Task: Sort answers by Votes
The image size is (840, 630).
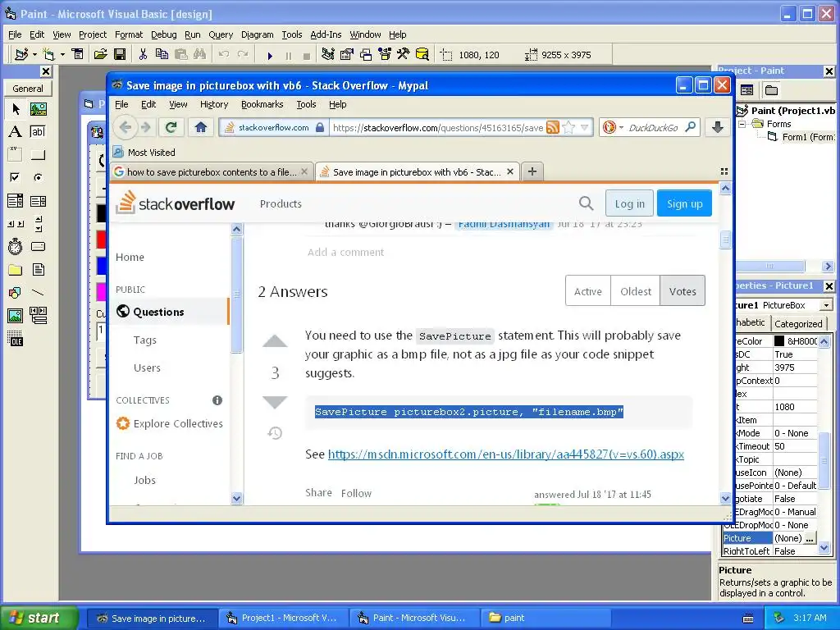Action: 682,291
